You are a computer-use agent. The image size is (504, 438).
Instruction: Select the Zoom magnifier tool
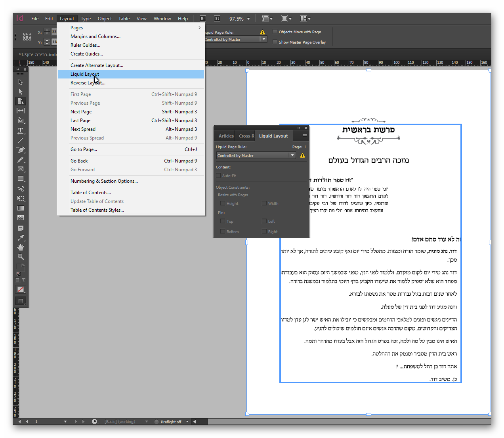click(21, 257)
